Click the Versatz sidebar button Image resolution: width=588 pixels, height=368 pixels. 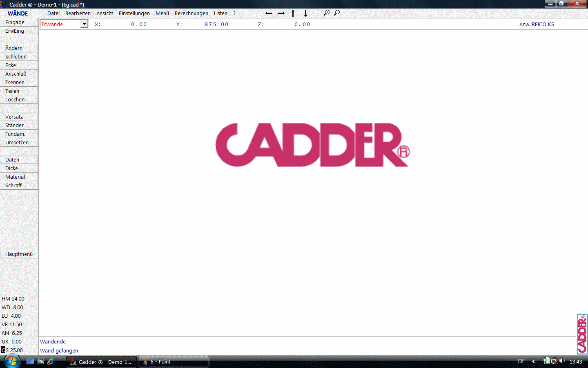(x=19, y=117)
